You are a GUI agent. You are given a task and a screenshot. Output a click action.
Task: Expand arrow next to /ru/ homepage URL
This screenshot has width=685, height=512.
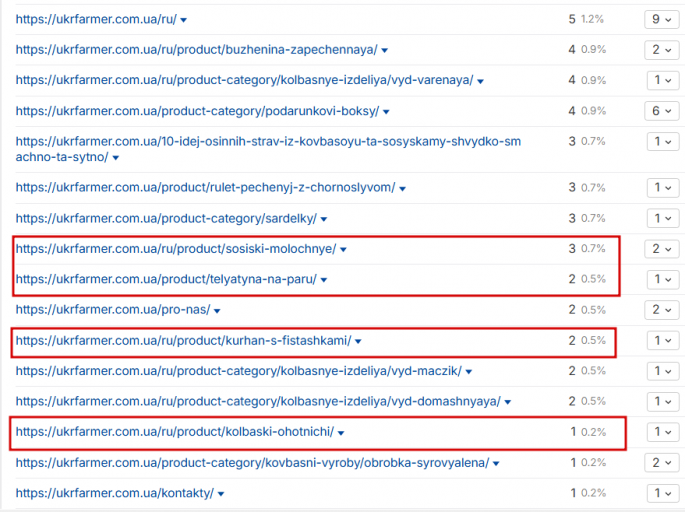(183, 20)
